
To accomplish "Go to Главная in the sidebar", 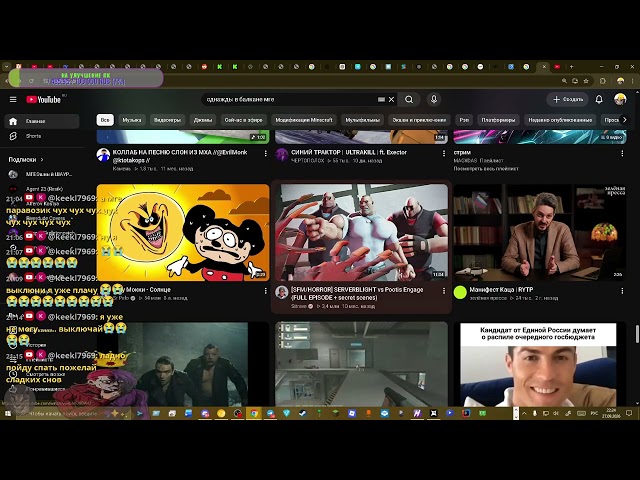I will [42, 121].
